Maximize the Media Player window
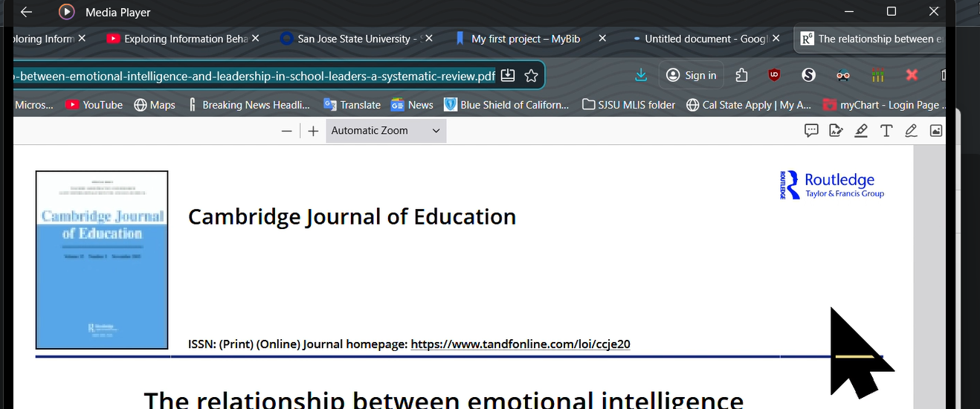The height and width of the screenshot is (409, 980). 892,11
